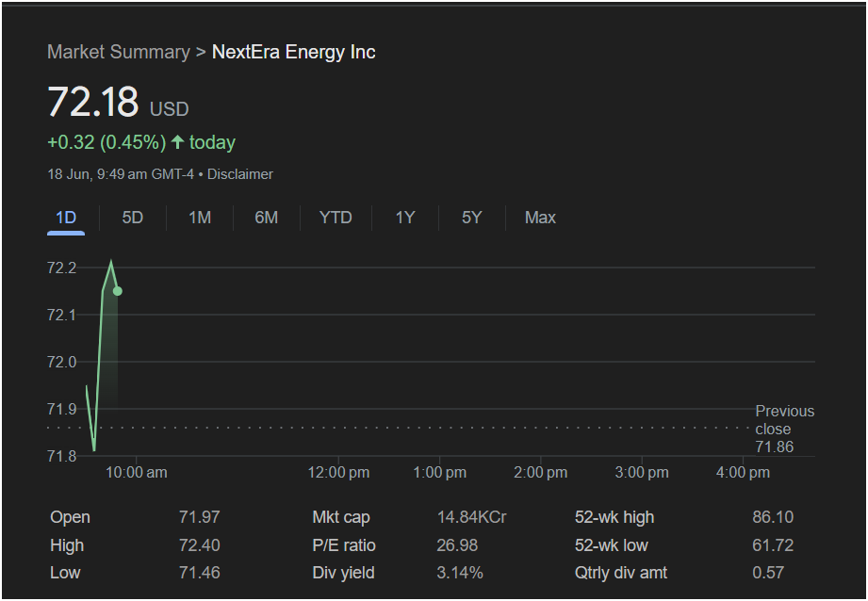Open the 1M chart range
This screenshot has width=868, height=601.
click(199, 218)
